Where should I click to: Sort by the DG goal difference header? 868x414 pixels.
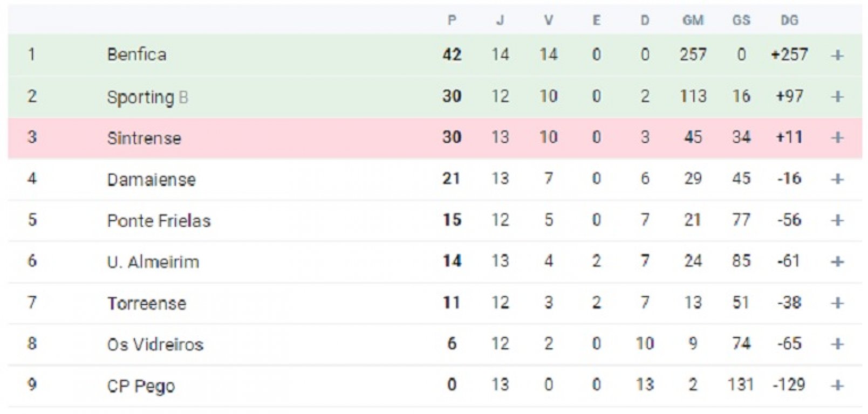pos(789,20)
